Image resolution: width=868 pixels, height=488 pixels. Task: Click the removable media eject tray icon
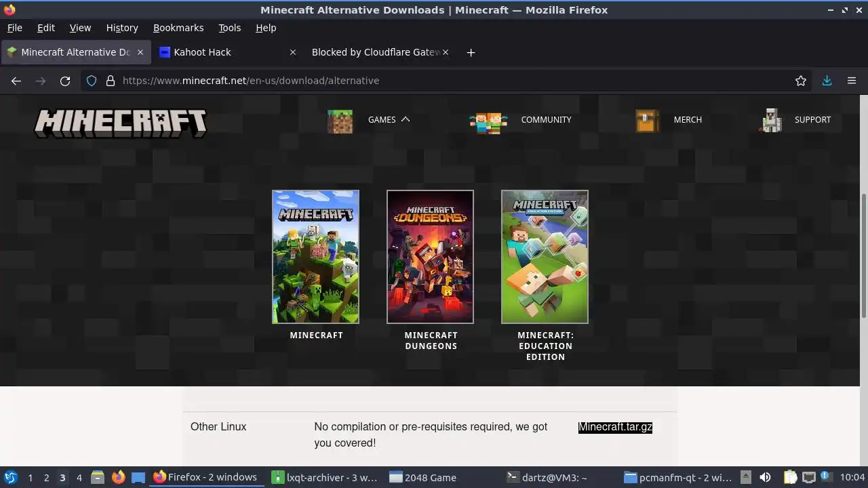(x=745, y=477)
